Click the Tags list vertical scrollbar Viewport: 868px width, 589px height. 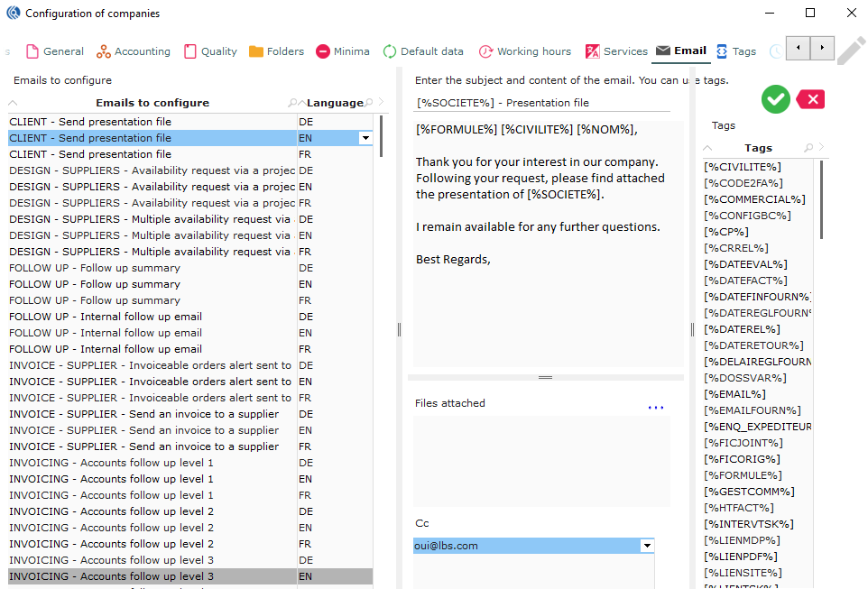click(821, 198)
